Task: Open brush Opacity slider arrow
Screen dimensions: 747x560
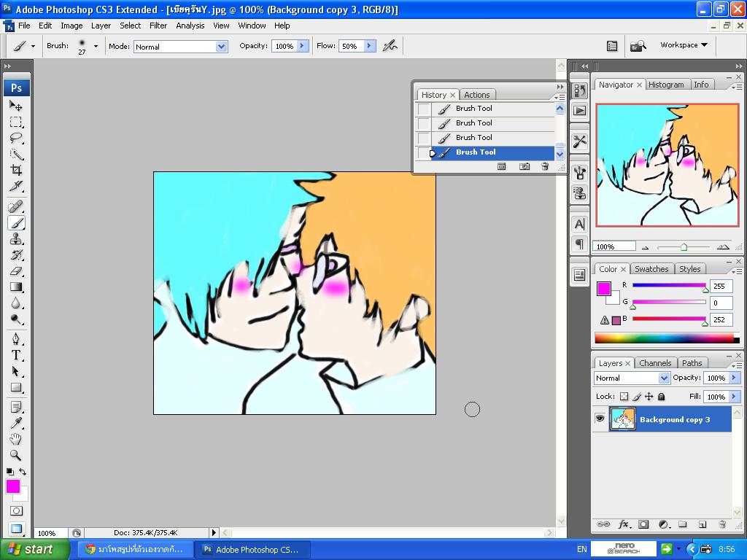Action: (302, 46)
